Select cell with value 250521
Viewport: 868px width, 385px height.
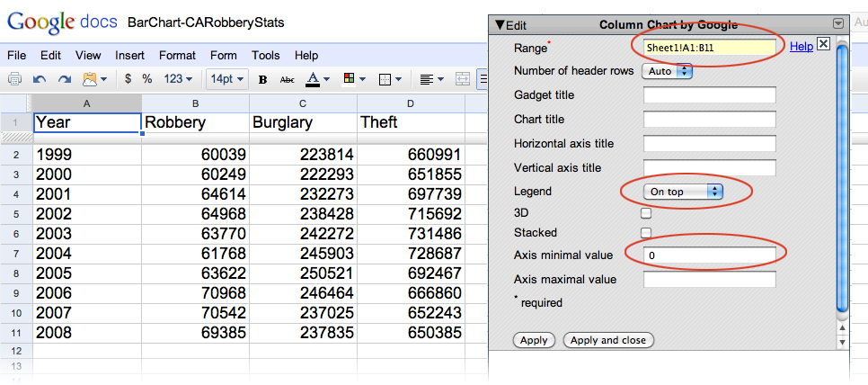(303, 273)
